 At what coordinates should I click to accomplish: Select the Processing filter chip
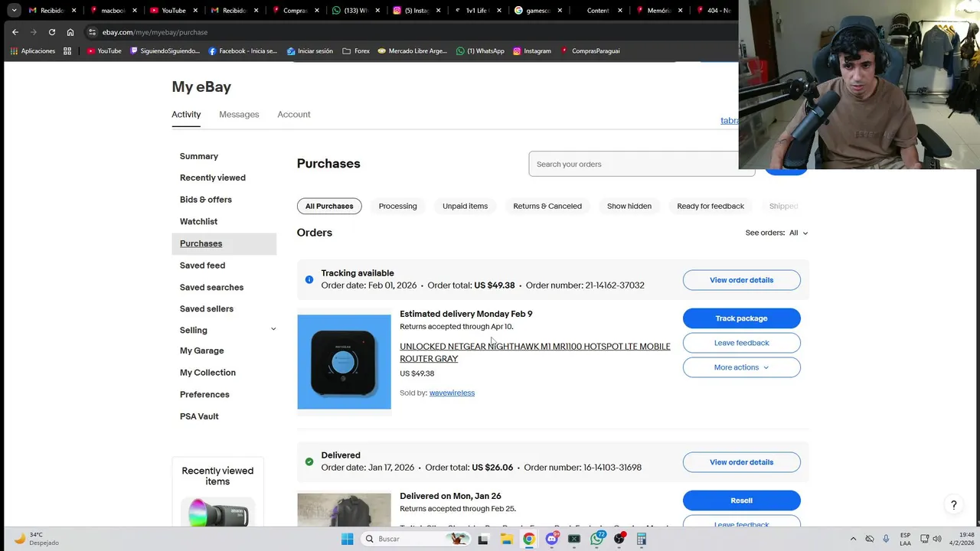tap(398, 206)
